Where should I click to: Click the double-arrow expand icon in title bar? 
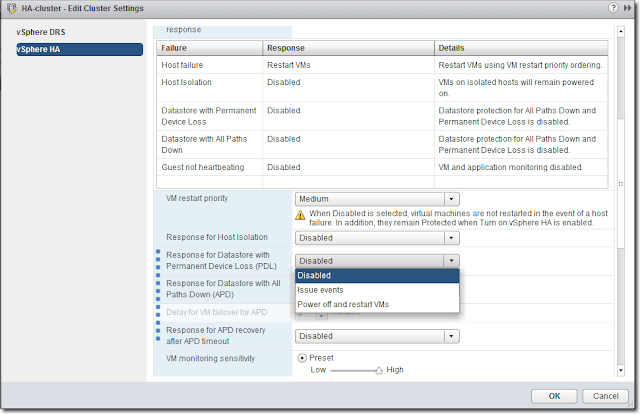[x=627, y=8]
